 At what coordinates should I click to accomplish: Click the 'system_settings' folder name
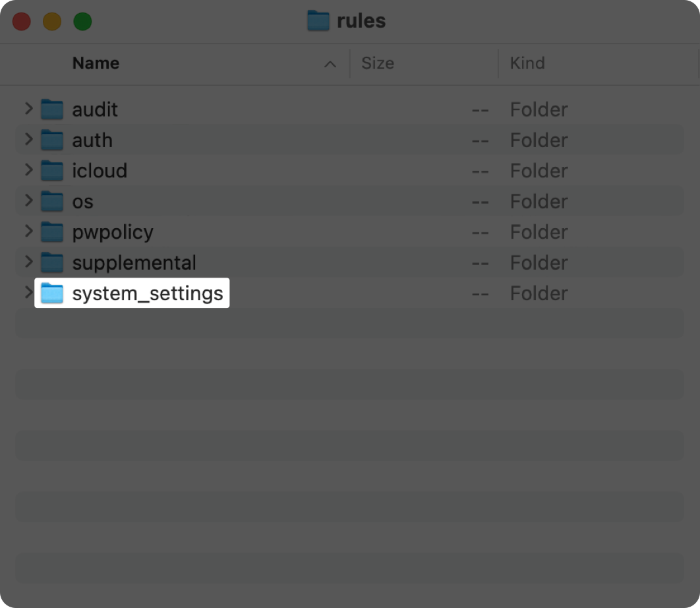[148, 293]
